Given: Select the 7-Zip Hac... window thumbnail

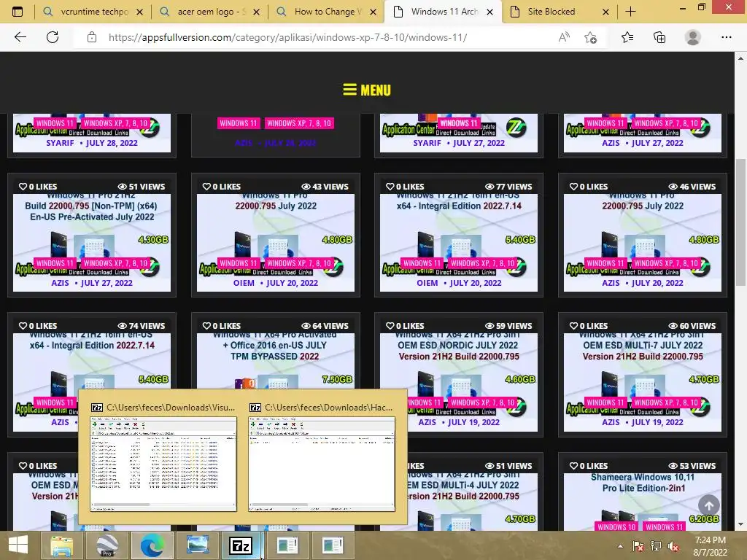Looking at the screenshot, I should click(322, 463).
